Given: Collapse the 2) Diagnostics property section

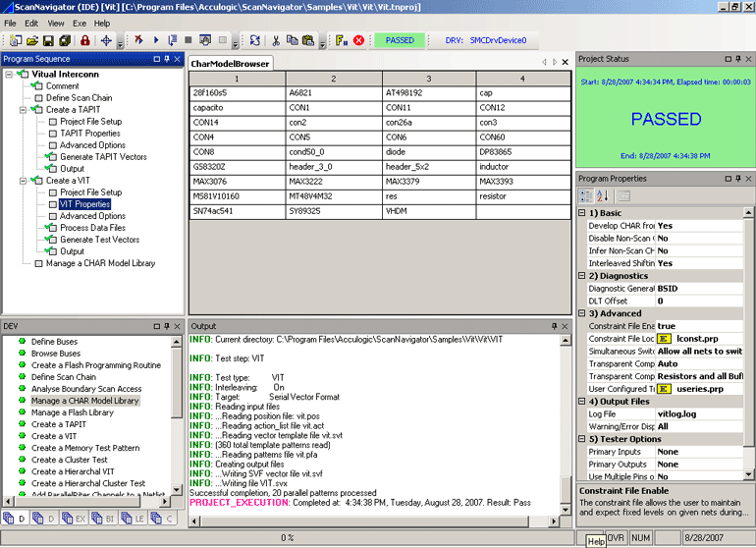Looking at the screenshot, I should tap(582, 275).
